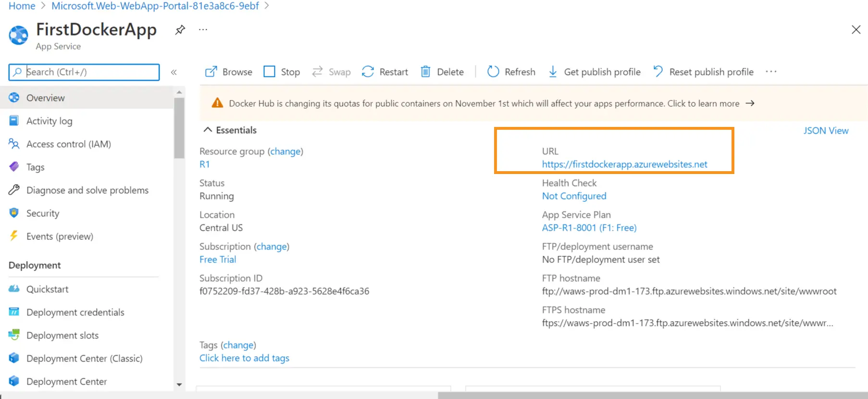This screenshot has width=868, height=399.
Task: Click the Refresh icon in toolbar
Action: [493, 72]
